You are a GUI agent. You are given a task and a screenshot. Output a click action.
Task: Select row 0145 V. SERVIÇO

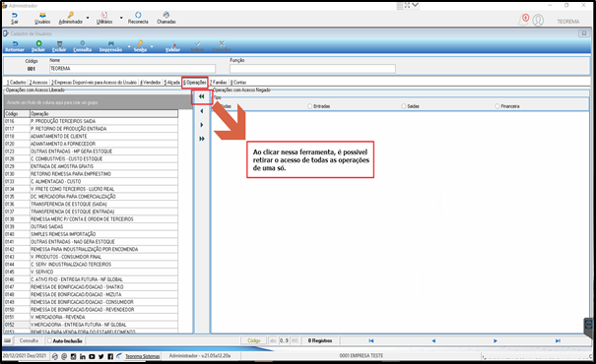tap(91, 272)
